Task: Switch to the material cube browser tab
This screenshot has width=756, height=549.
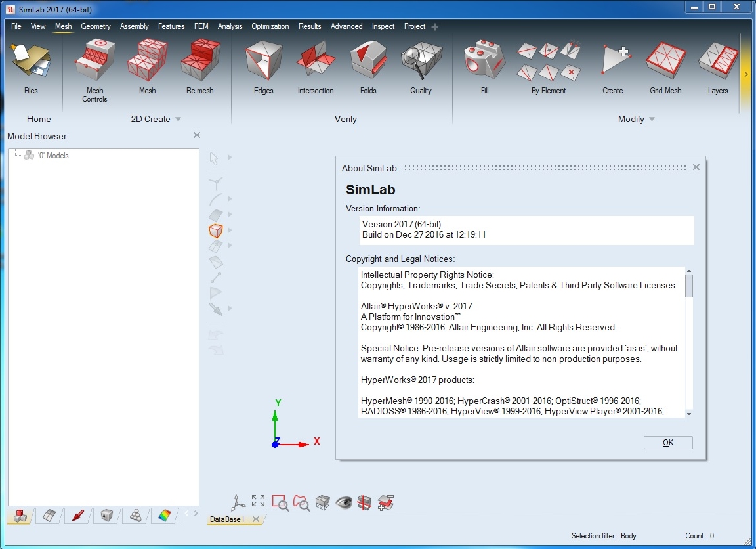Action: tap(106, 516)
